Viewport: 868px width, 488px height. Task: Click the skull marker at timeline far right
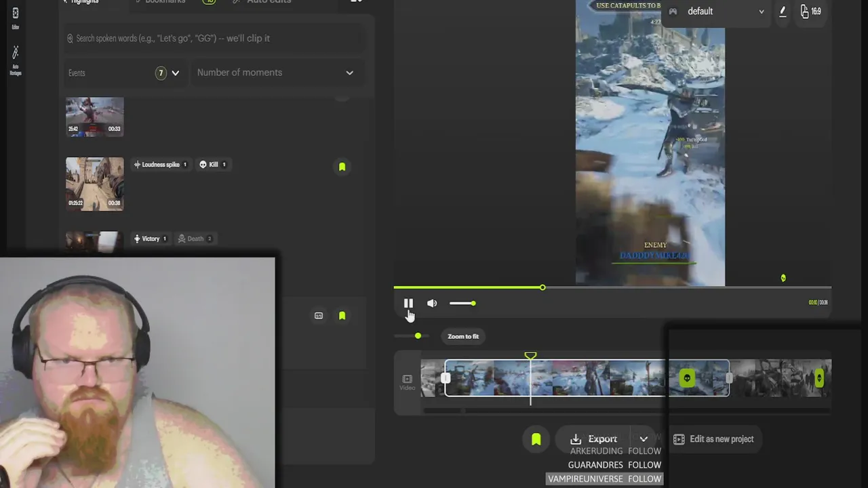819,378
